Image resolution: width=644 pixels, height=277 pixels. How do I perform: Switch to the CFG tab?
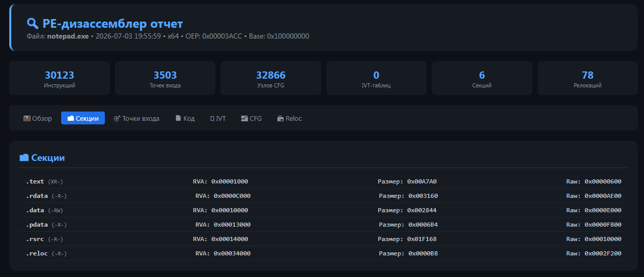(x=251, y=118)
